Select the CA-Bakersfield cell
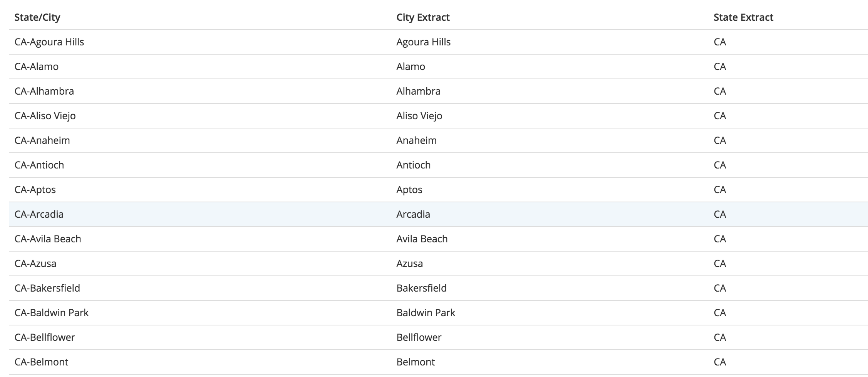The height and width of the screenshot is (377, 868). [47, 288]
